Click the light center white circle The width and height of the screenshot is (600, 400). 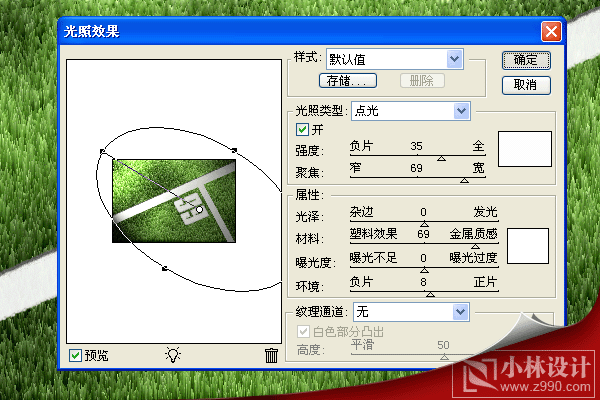tap(199, 210)
